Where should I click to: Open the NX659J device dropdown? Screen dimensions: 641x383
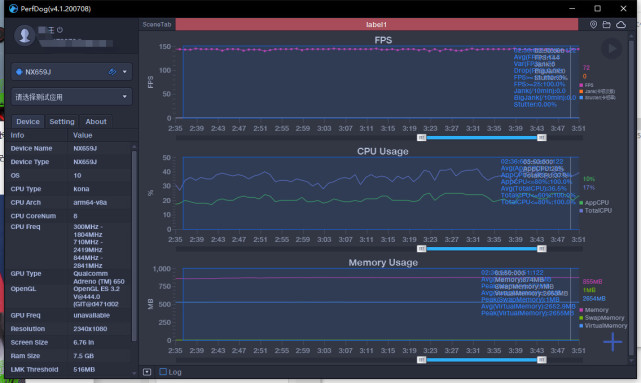pyautogui.click(x=72, y=72)
